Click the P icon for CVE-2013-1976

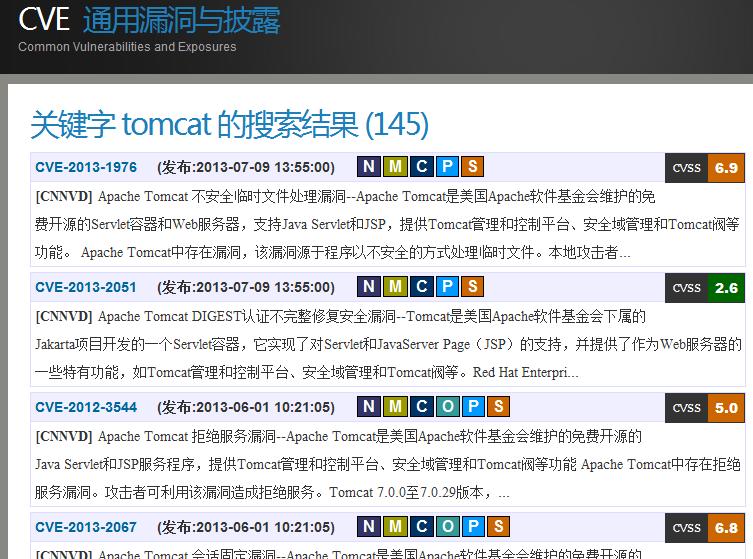click(x=447, y=167)
